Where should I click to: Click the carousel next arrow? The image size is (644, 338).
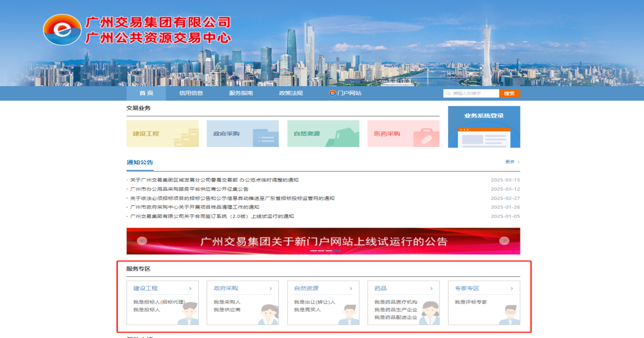tap(504, 241)
